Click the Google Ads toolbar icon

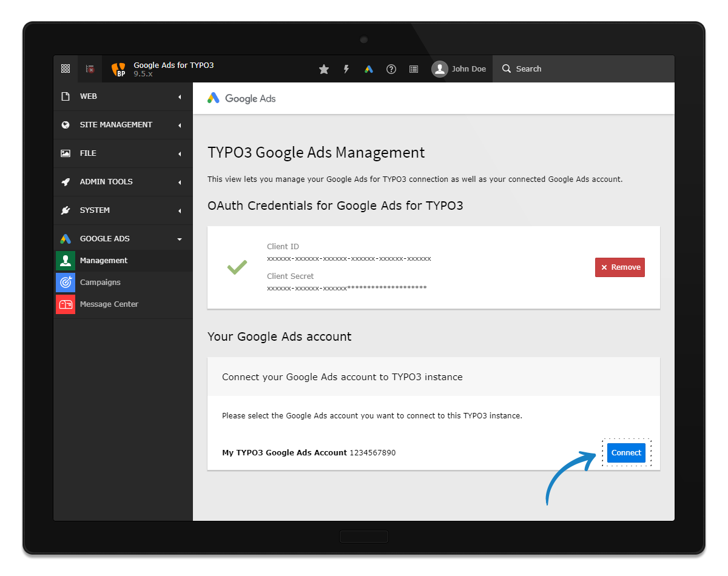[369, 69]
